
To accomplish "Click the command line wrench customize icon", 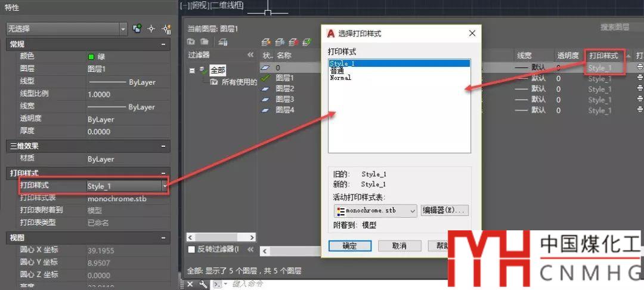I will tap(203, 284).
